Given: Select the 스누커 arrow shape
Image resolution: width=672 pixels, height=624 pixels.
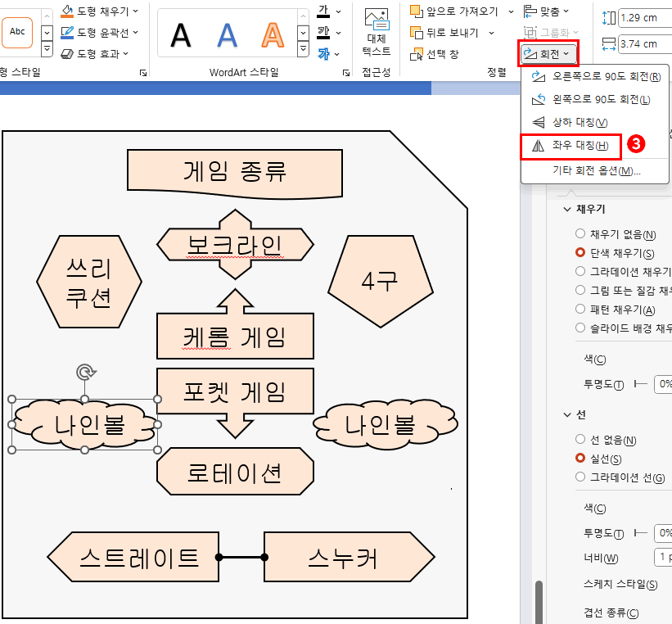Looking at the screenshot, I should coord(350,557).
